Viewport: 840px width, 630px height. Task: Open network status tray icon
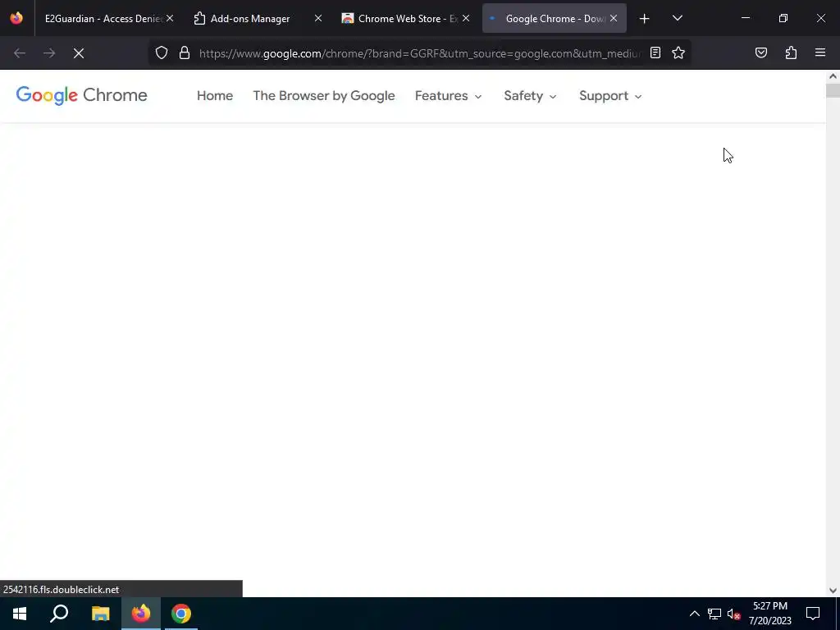(x=714, y=614)
